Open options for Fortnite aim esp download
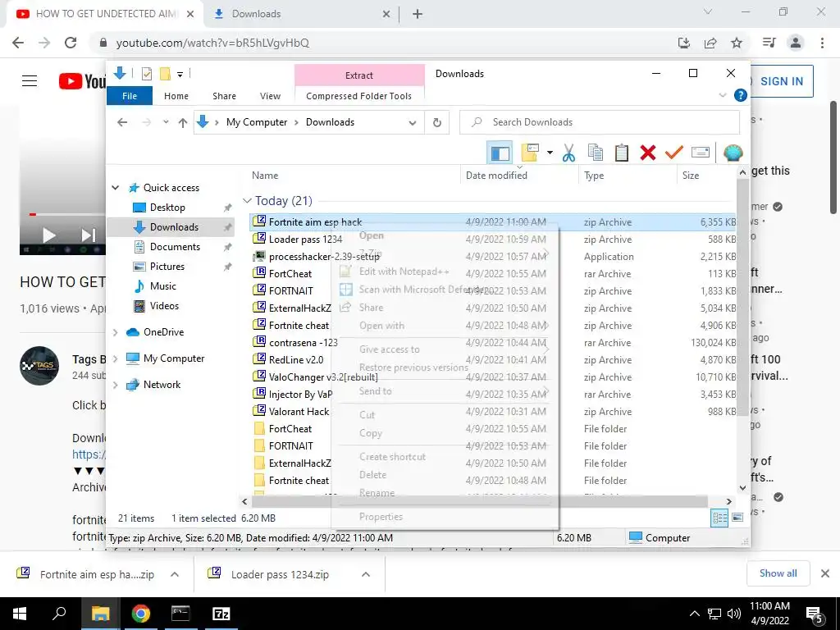Screen dimensions: 840x630 point(175,574)
